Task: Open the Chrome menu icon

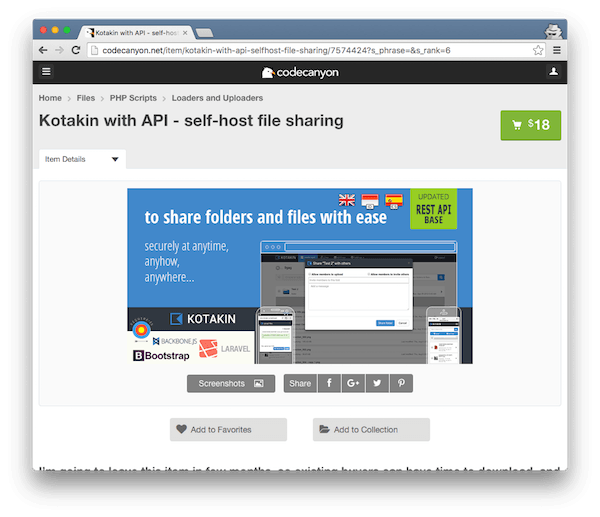Action: click(x=557, y=50)
